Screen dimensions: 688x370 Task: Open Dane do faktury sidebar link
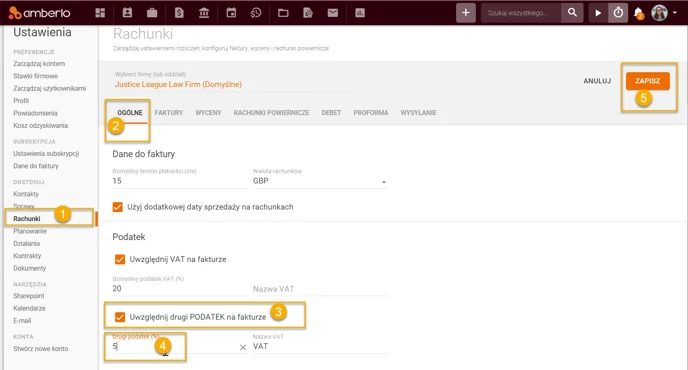tap(36, 166)
